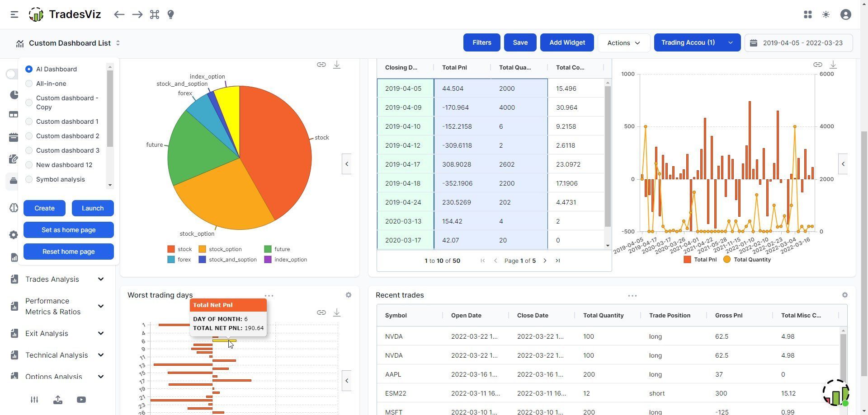Download the Worst trading days chart
Screen dimensions: 868x415
pyautogui.click(x=337, y=312)
